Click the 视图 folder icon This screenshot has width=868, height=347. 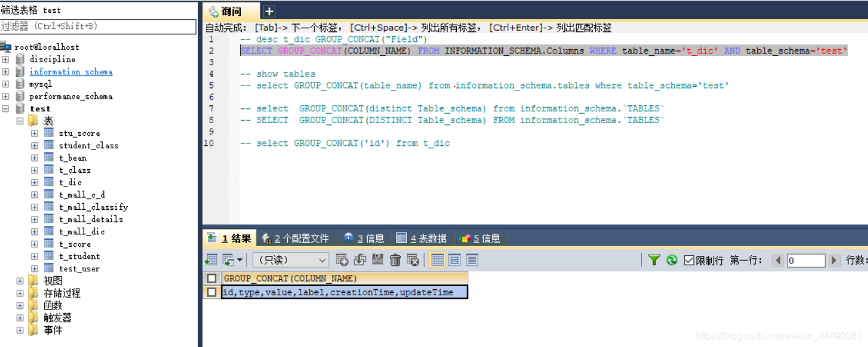(33, 281)
